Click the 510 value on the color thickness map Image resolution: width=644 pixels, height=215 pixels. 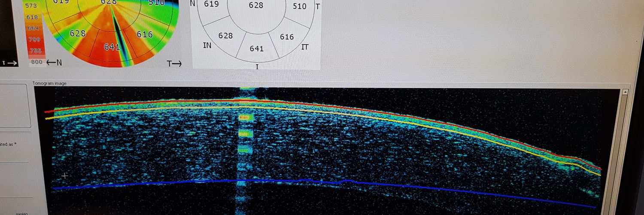coord(156,3)
